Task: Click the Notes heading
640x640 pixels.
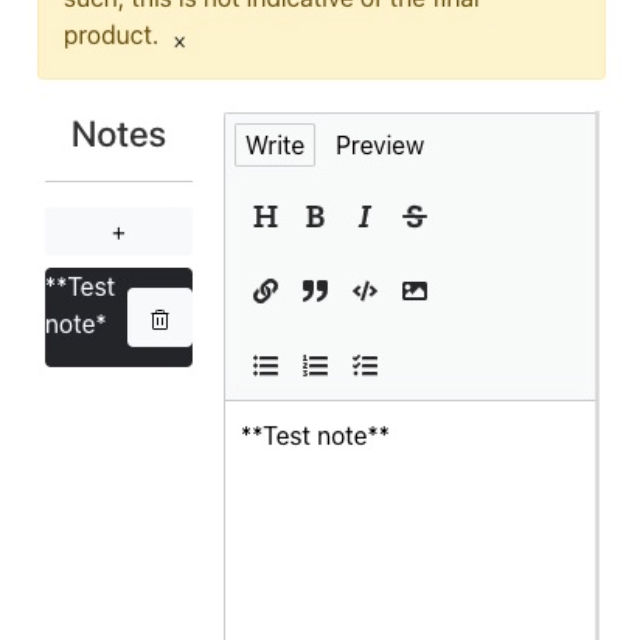Action: pyautogui.click(x=118, y=135)
